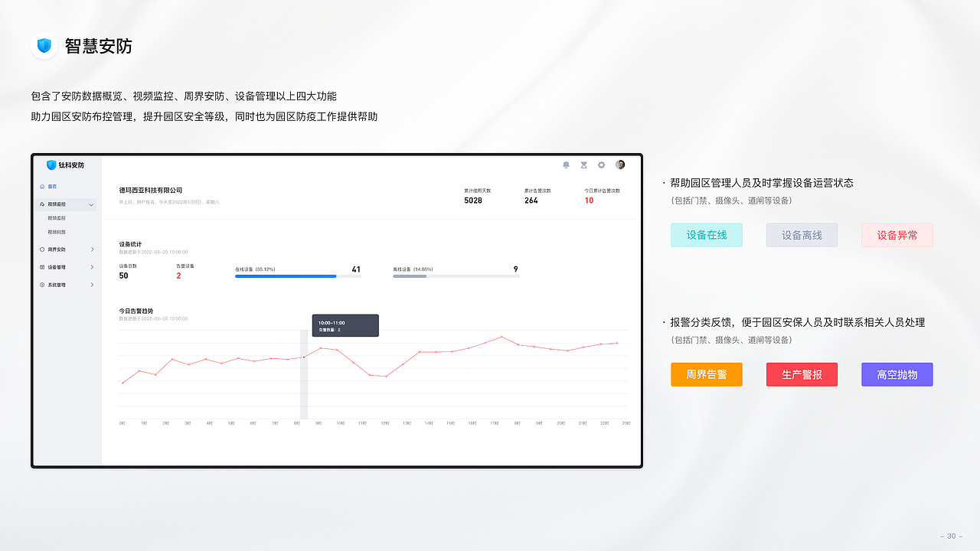Click the cumulative alarm count 264
Image resolution: width=980 pixels, height=551 pixels.
[531, 201]
